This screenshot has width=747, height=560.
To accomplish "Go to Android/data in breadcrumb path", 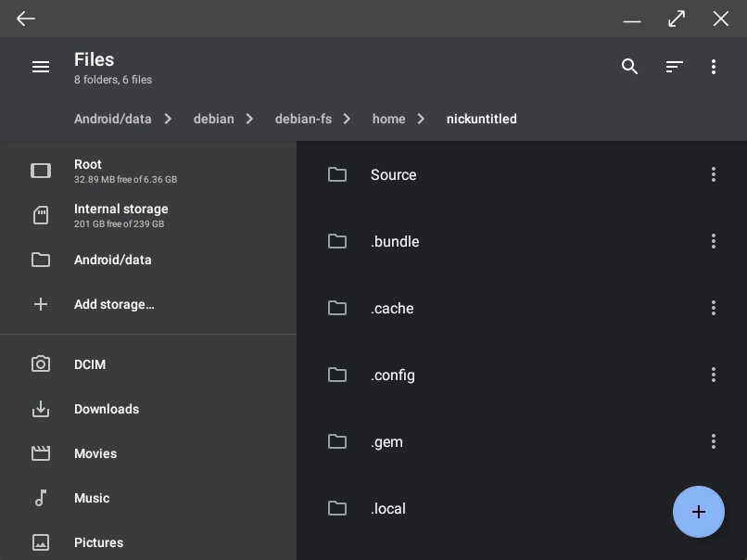I will pyautogui.click(x=113, y=119).
